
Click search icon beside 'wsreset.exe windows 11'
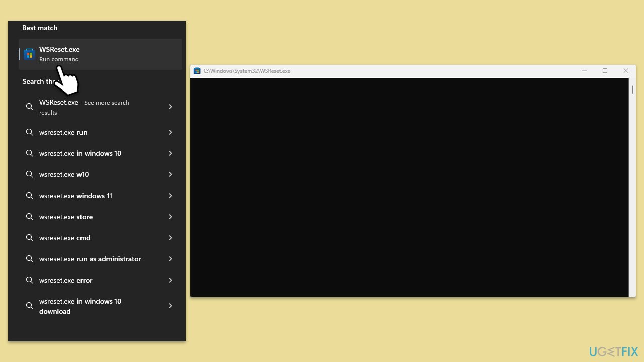(x=30, y=196)
